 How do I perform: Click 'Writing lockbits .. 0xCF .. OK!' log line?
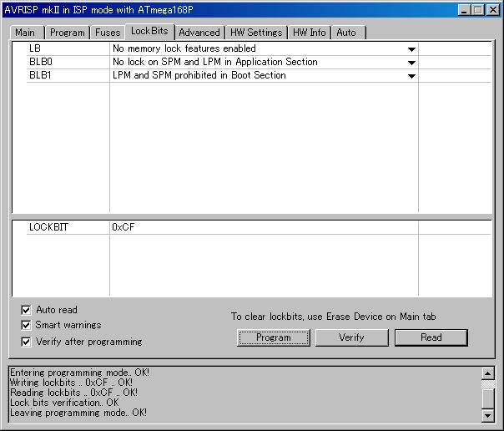tap(71, 383)
